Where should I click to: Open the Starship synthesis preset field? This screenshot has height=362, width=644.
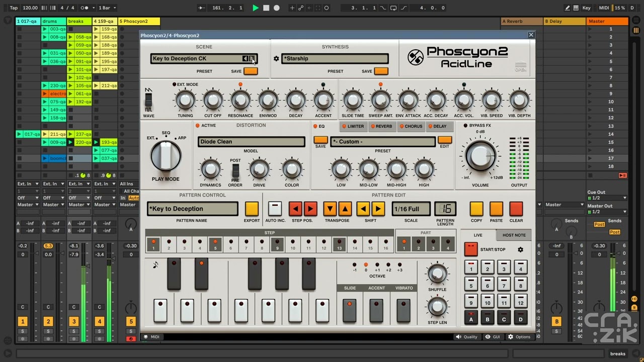pyautogui.click(x=335, y=59)
